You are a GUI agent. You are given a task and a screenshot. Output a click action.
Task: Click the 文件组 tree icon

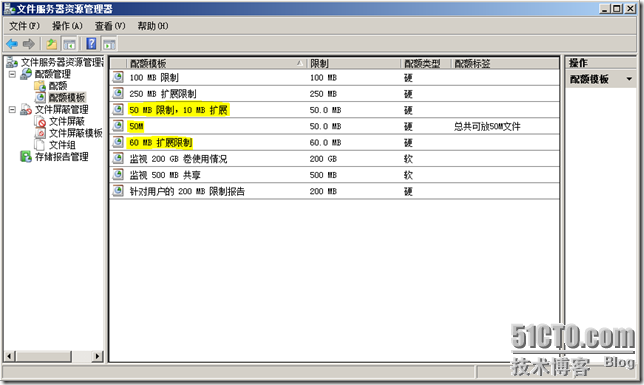[40, 145]
